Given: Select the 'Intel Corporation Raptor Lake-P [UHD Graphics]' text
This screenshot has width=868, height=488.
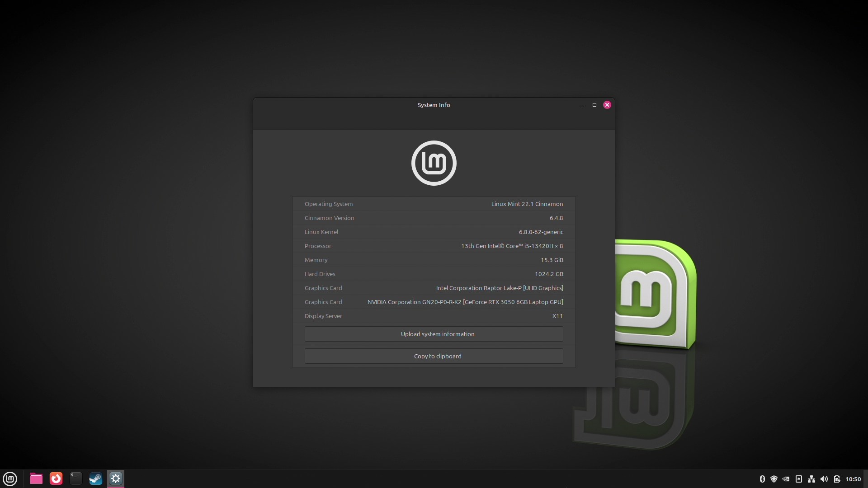Looking at the screenshot, I should [x=500, y=288].
